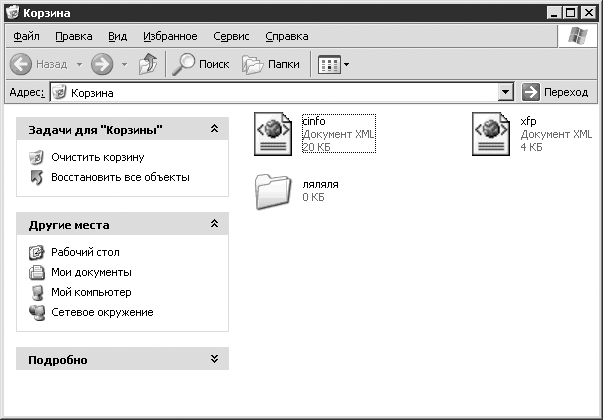Click Восстановить все объекты link
The width and height of the screenshot is (603, 420).
coord(120,177)
